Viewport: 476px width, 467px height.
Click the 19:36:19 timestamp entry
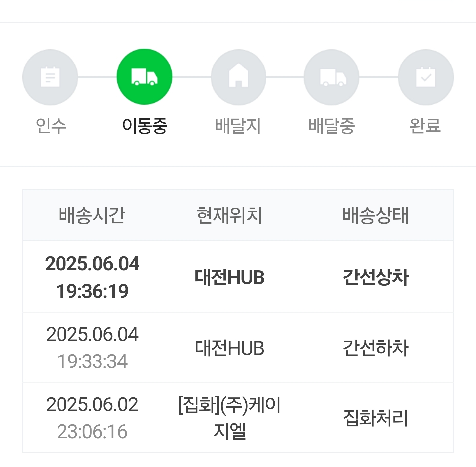click(92, 291)
